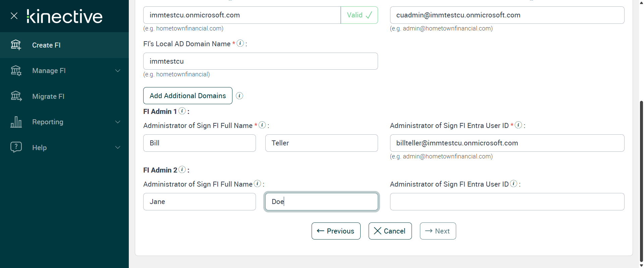
Task: Click info icon next to FI Admin 2
Action: click(x=182, y=170)
